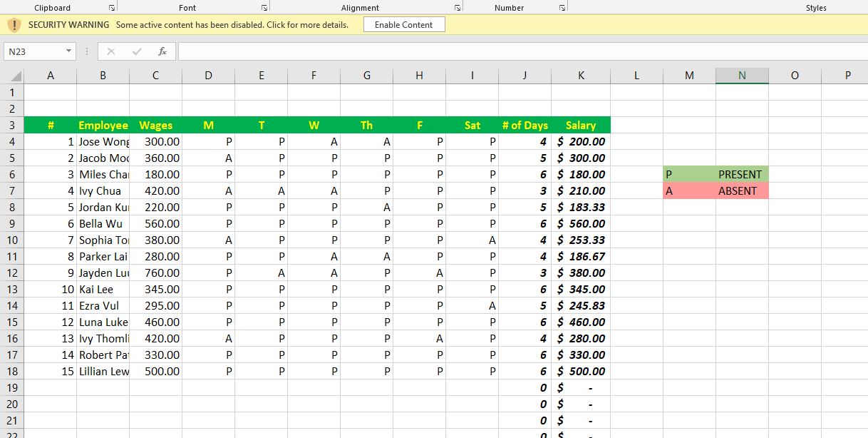The width and height of the screenshot is (868, 438).
Task: Select the Kai Lee employee cell
Action: point(103,290)
